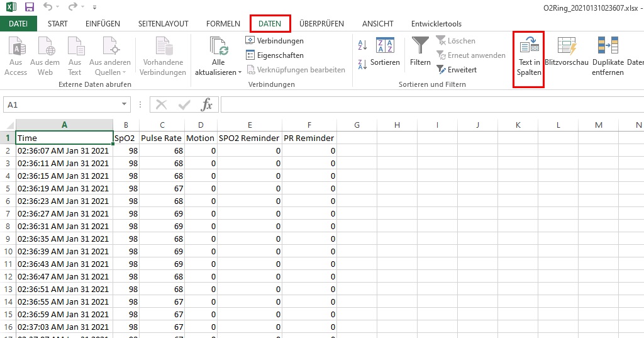Click the Save disk icon in title bar

pyautogui.click(x=30, y=8)
